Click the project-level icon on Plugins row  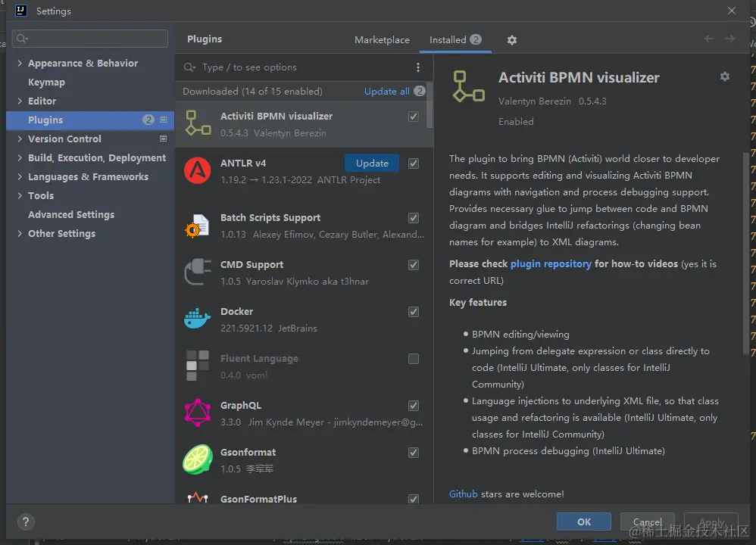(164, 120)
